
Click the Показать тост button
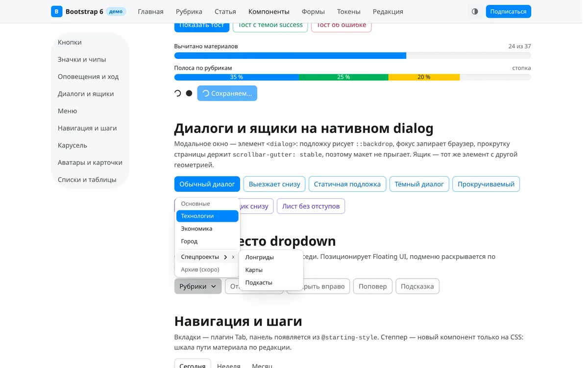click(x=201, y=27)
